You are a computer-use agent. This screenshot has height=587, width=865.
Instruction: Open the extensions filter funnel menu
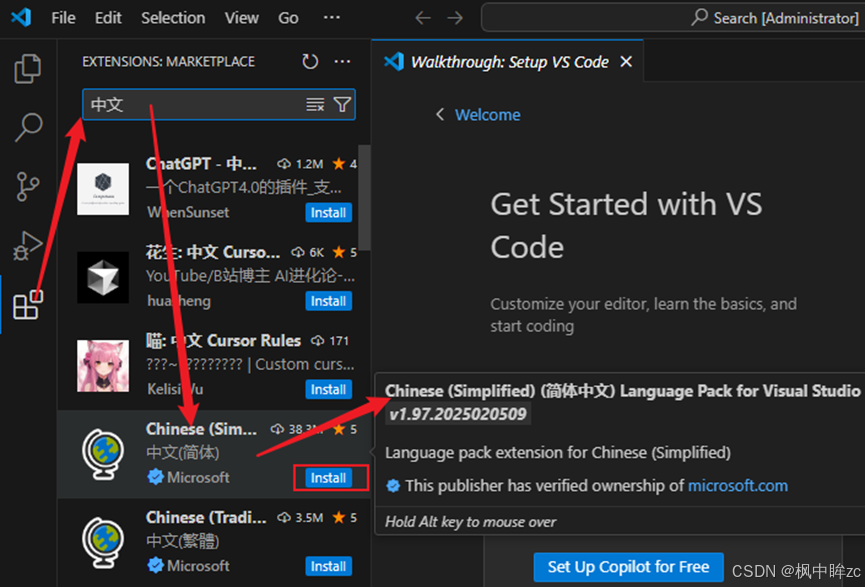[x=342, y=104]
